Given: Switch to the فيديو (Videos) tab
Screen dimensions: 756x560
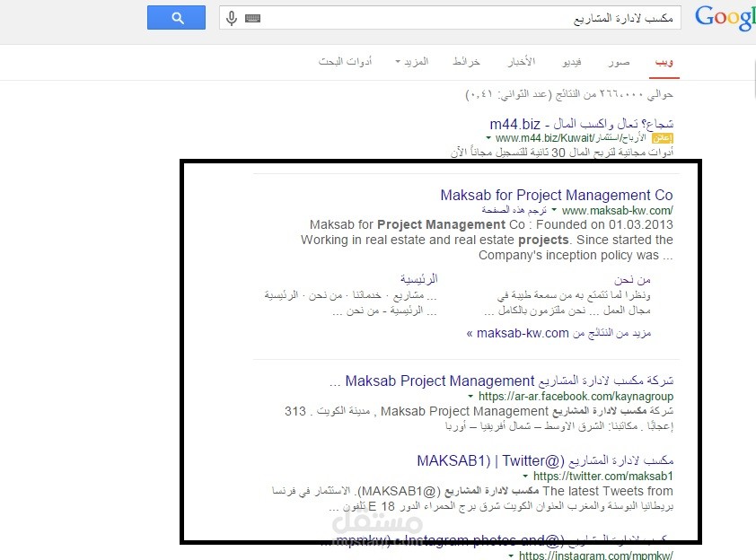Looking at the screenshot, I should coord(572,62).
